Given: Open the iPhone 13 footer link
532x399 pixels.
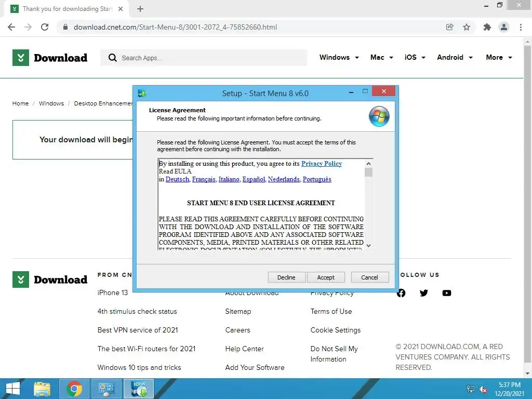Looking at the screenshot, I should click(x=113, y=292).
